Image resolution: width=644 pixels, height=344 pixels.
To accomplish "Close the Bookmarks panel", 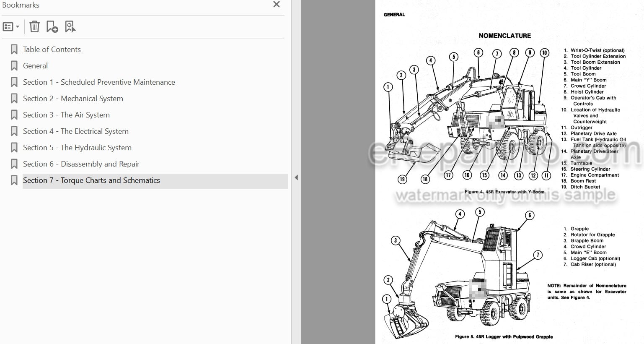I will click(276, 5).
